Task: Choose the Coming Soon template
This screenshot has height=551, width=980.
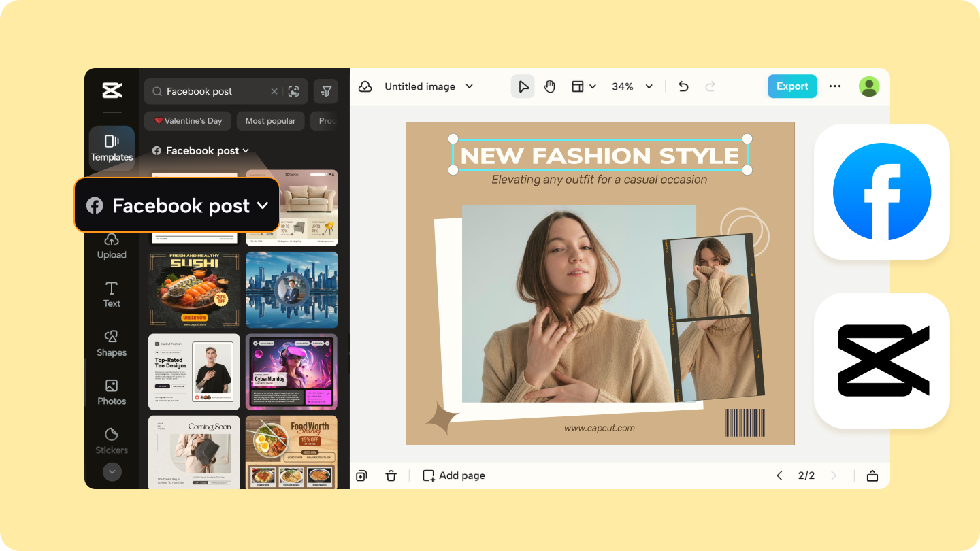Action: 194,452
